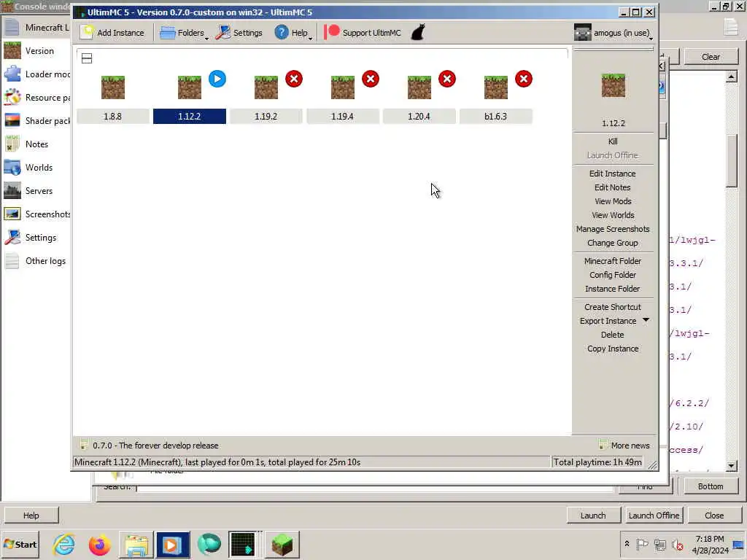Click the console log scrollbar down arrow
747x560 pixels.
point(731,466)
